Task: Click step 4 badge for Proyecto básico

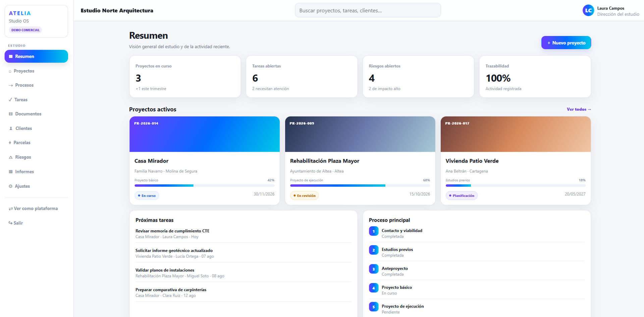Action: click(x=374, y=288)
